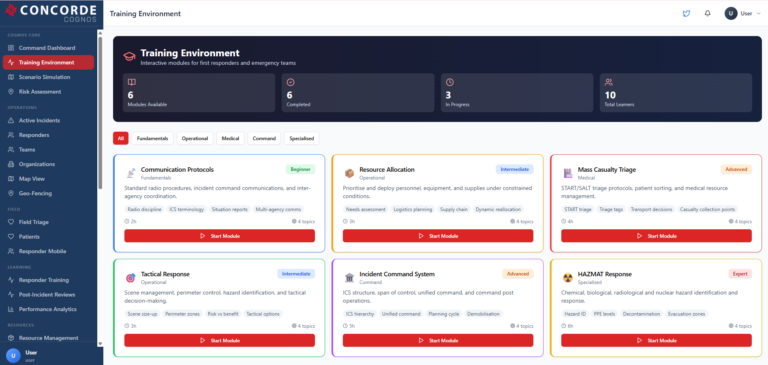Click the Responder Training pulse icon
Viewport: 768px width, 365px height.
pos(11,280)
